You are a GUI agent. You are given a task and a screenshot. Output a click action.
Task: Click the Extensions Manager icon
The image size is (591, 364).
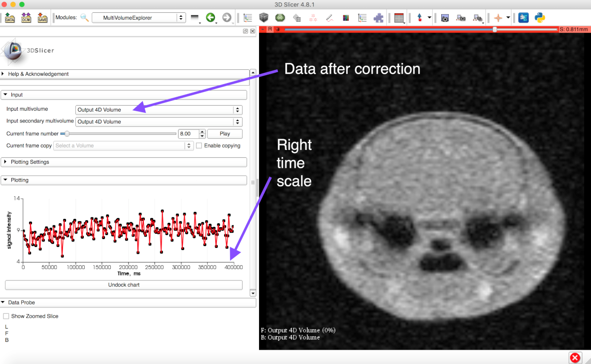tap(524, 18)
